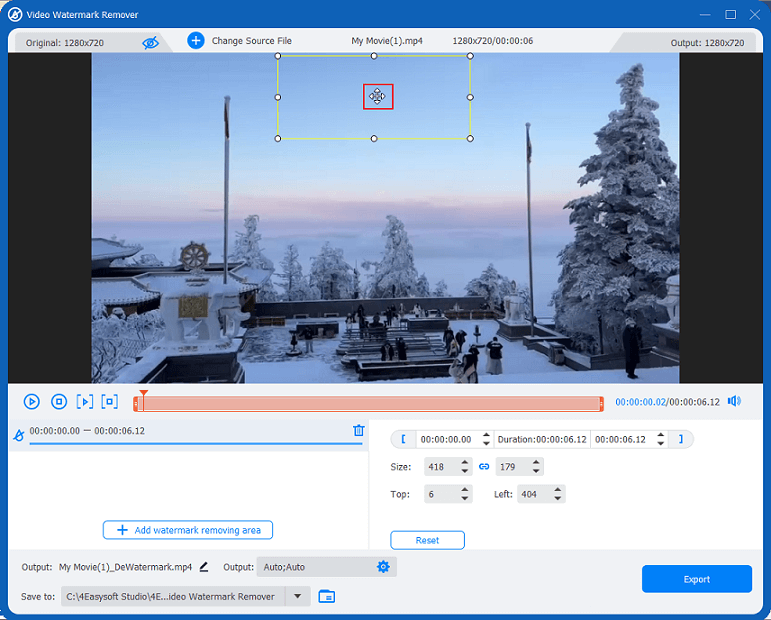Set start point with left bracket icon
The height and width of the screenshot is (620, 771).
click(403, 439)
